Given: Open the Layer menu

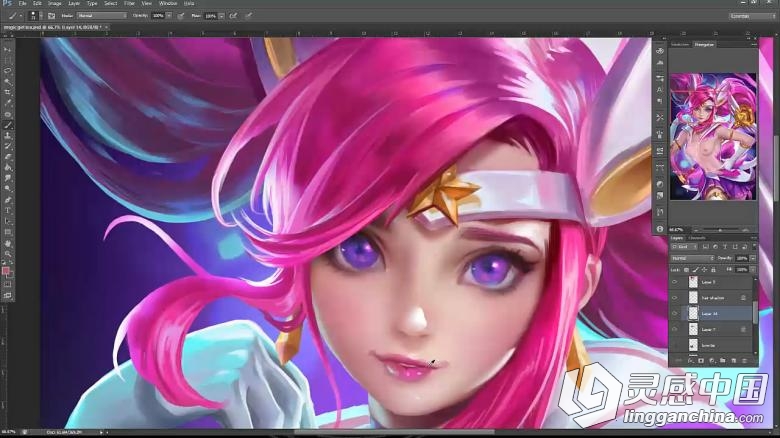Looking at the screenshot, I should 74,3.
